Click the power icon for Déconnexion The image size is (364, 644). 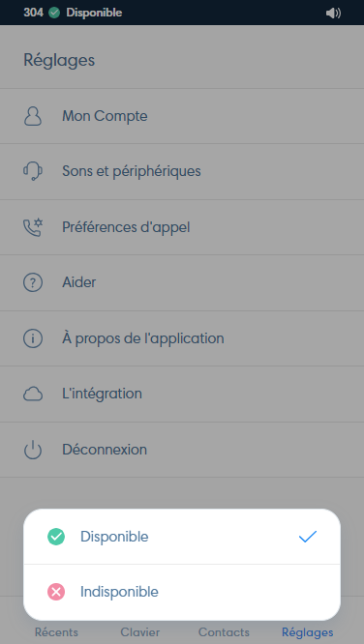pos(33,450)
